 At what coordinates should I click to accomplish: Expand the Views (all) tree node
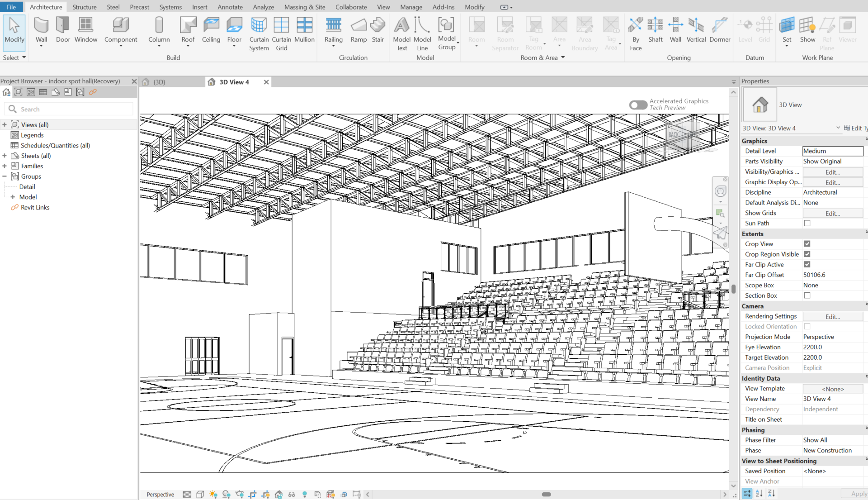tap(5, 124)
